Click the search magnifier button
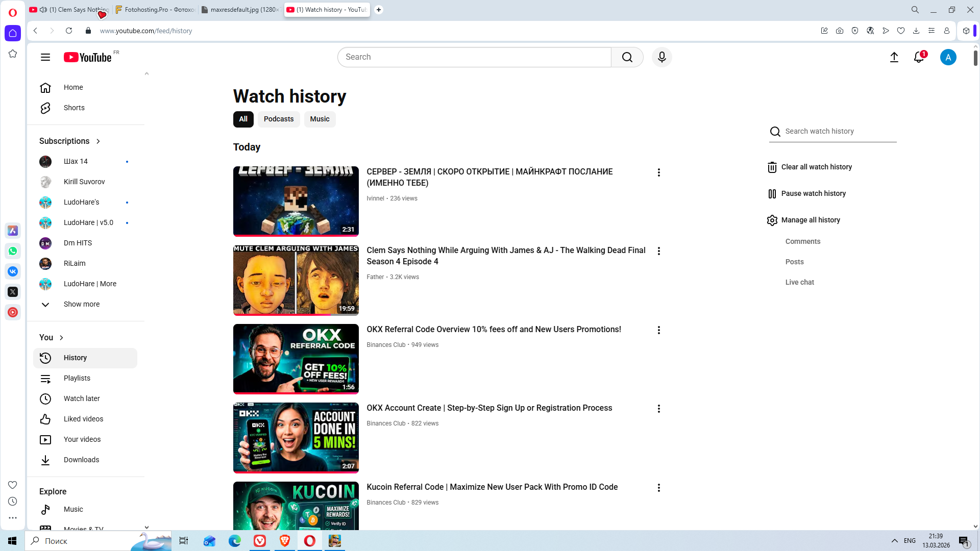 click(627, 57)
